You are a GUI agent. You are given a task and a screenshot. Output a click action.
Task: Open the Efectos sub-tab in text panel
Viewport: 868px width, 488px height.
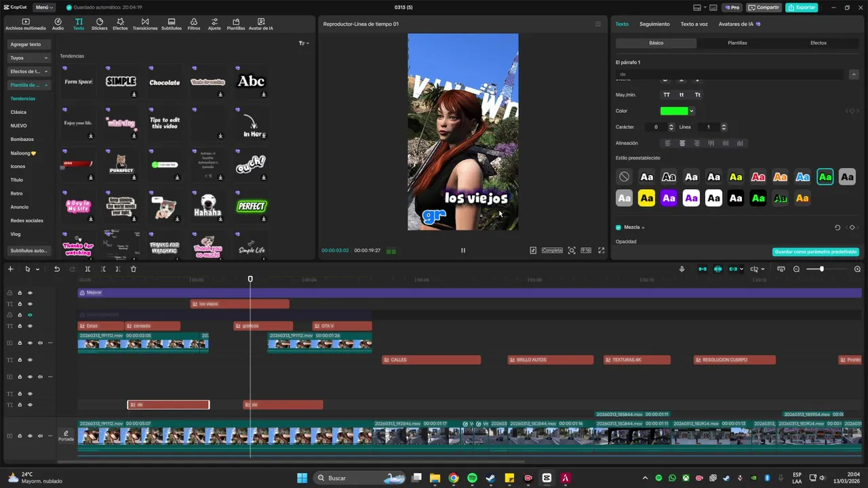818,43
